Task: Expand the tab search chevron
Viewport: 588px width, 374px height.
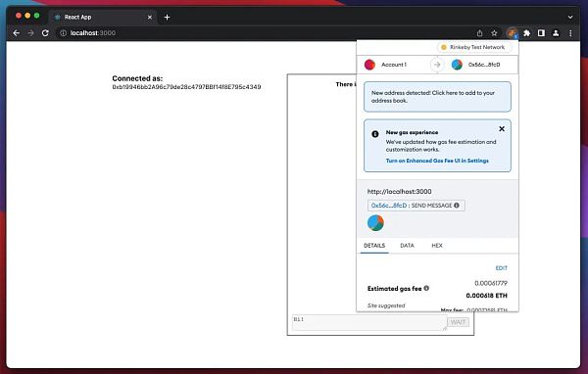Action: [570, 17]
